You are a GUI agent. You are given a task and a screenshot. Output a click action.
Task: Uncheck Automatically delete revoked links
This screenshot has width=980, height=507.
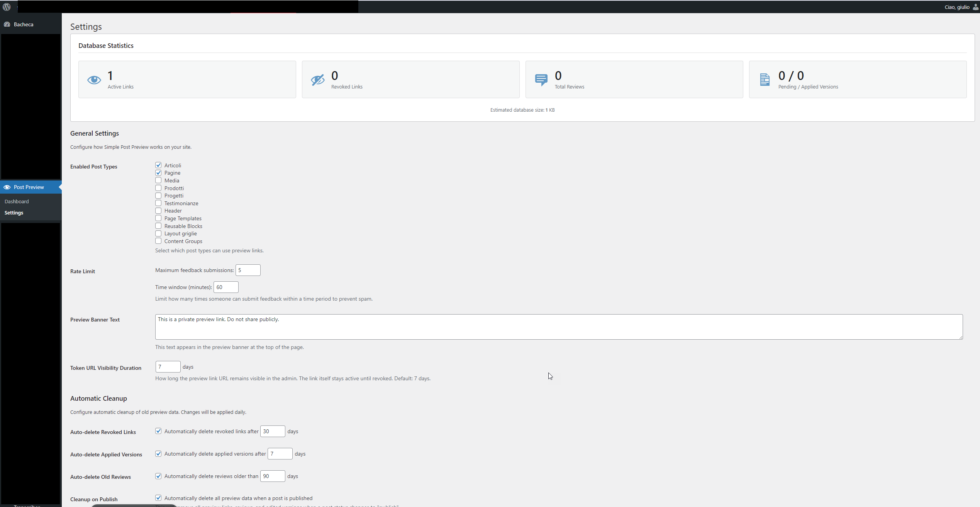coord(158,431)
